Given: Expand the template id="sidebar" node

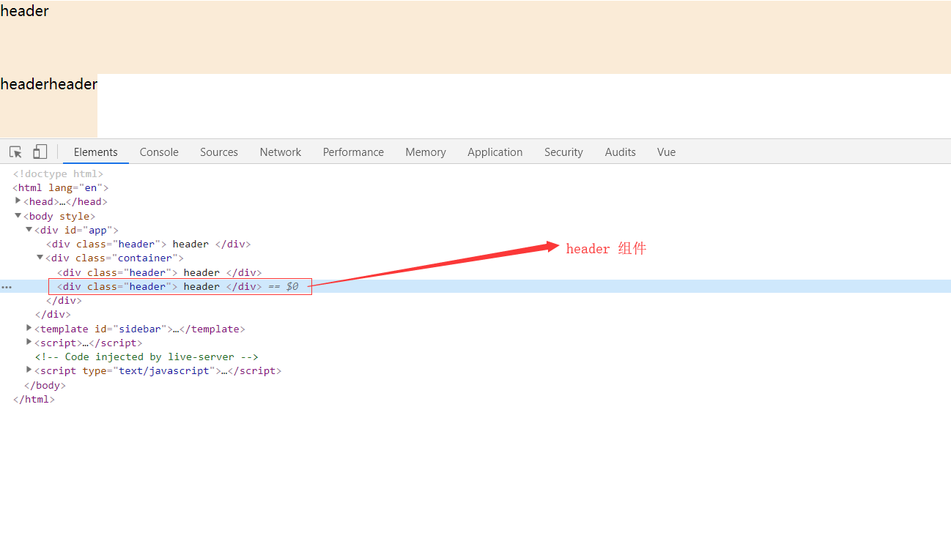Looking at the screenshot, I should point(29,328).
